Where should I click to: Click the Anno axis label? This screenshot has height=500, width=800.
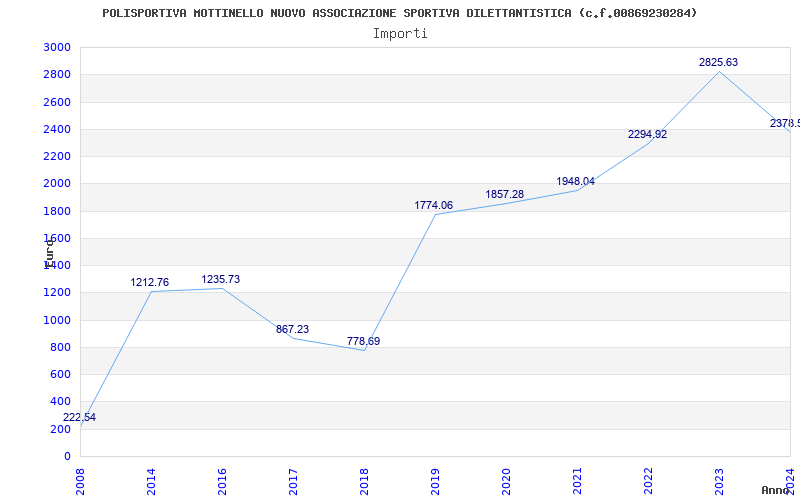point(776,490)
